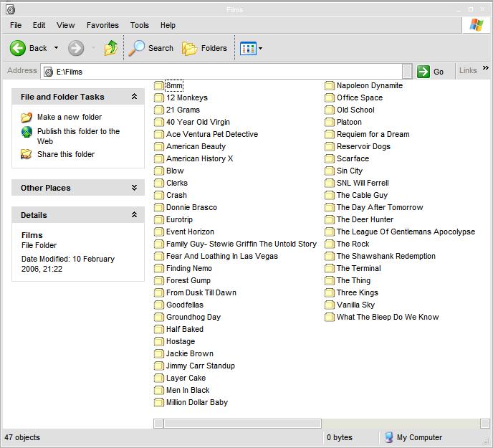
Task: Select the Requiem for a Dream name
Action: [373, 134]
